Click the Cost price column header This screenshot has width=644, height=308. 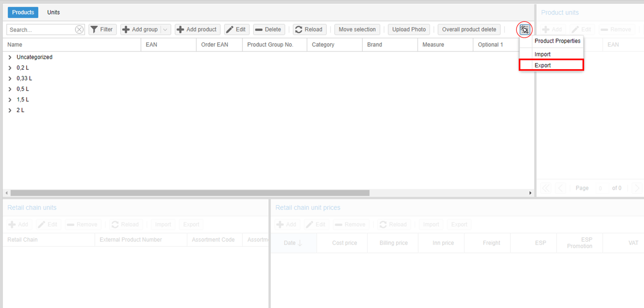pos(342,243)
